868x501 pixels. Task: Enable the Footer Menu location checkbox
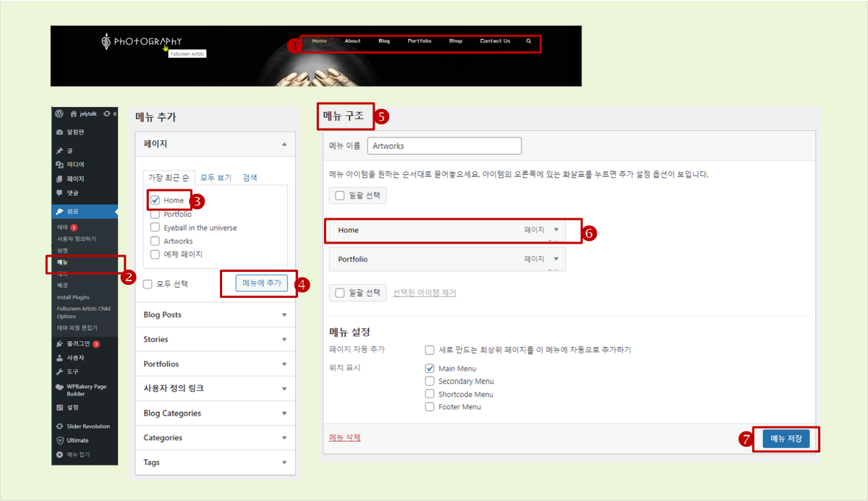tap(430, 407)
